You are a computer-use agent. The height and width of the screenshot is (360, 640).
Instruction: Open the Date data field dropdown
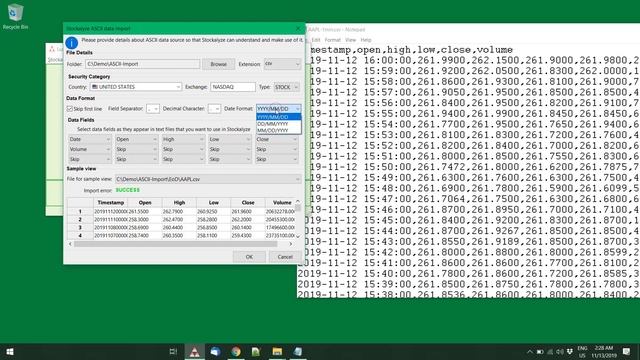pyautogui.click(x=89, y=139)
